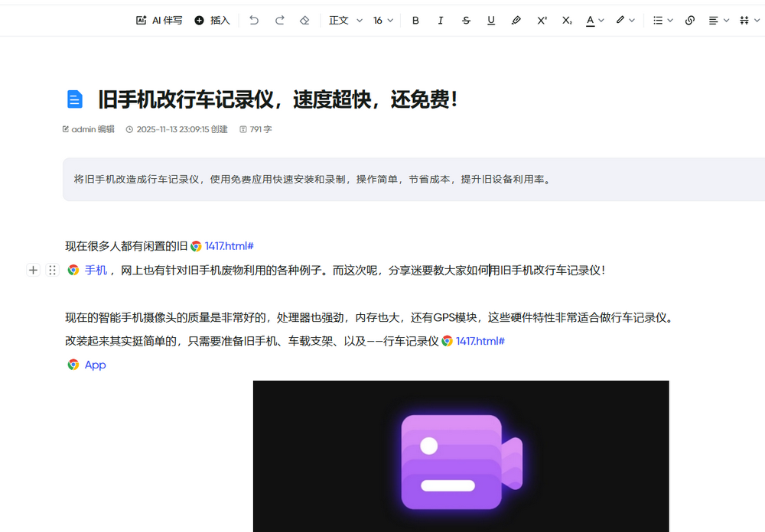Click the highlighter marker icon
This screenshot has width=765, height=532.
pyautogui.click(x=516, y=21)
